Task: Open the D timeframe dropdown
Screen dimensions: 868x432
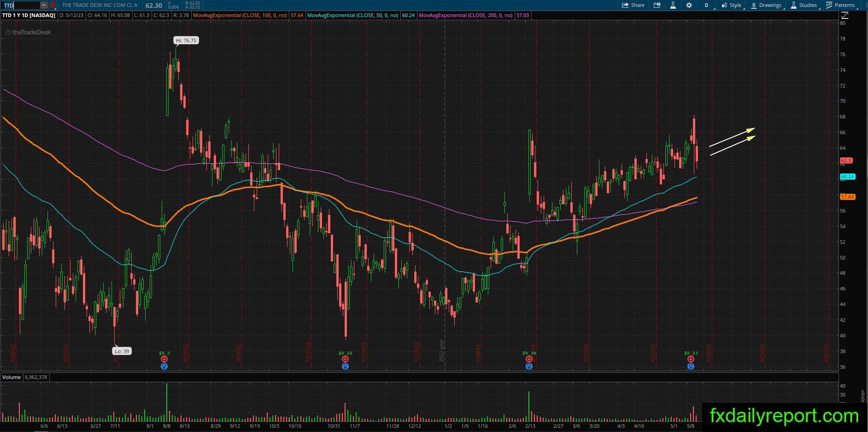Action: [707, 5]
